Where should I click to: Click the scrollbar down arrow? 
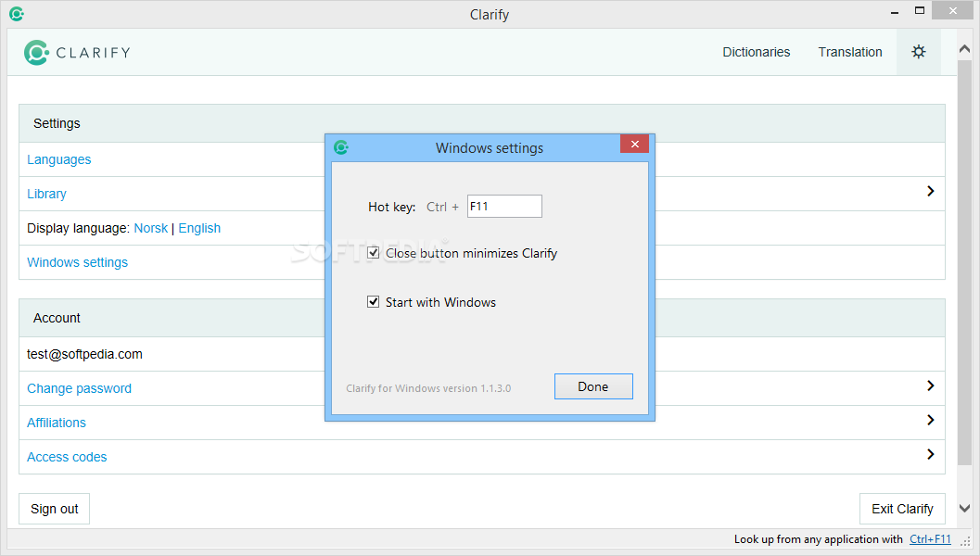(x=964, y=509)
